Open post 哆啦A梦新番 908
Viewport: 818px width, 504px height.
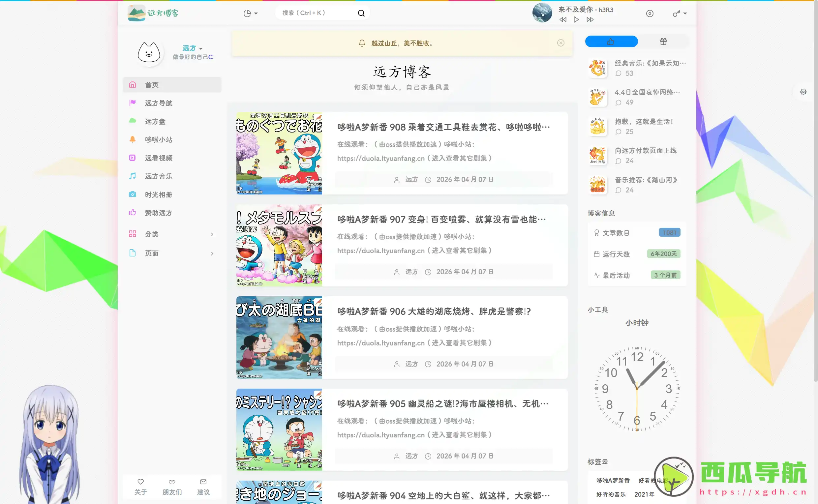pos(443,127)
